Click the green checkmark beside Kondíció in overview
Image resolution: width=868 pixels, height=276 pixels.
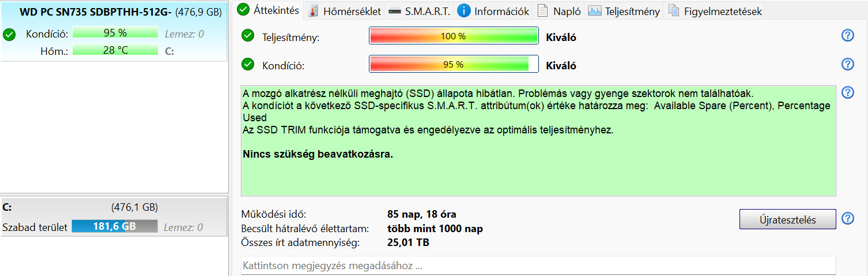(x=248, y=64)
